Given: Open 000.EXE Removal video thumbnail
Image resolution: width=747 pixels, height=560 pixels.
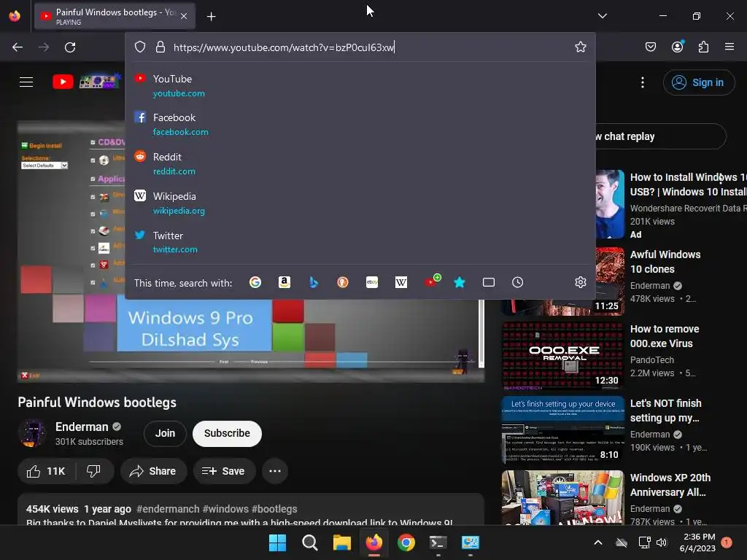Looking at the screenshot, I should 562,356.
